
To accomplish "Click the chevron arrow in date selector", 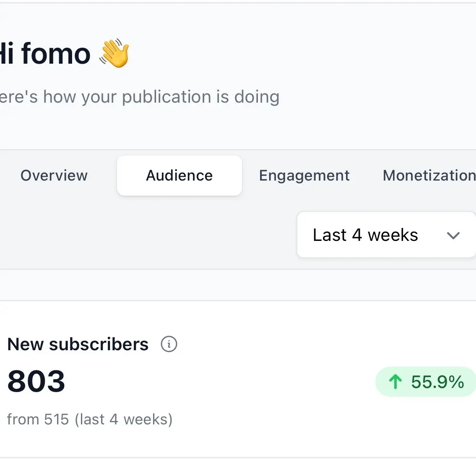I will tap(453, 235).
